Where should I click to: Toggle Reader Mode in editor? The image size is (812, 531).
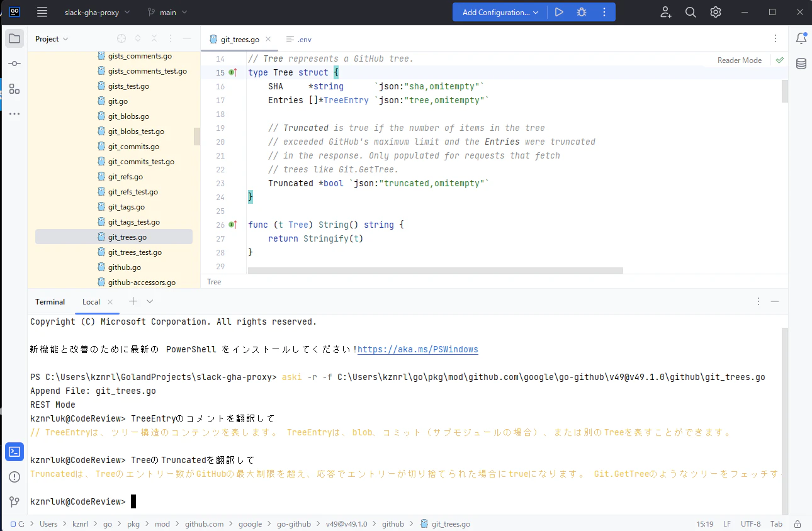pos(740,60)
